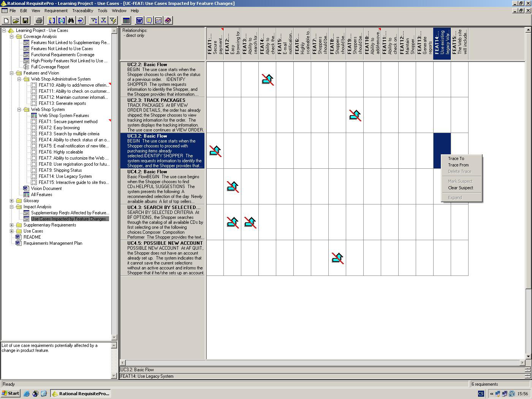This screenshot has height=399, width=532.
Task: Click the trace arrow in UC4.3 FEAT3 cell
Action: pyautogui.click(x=250, y=222)
